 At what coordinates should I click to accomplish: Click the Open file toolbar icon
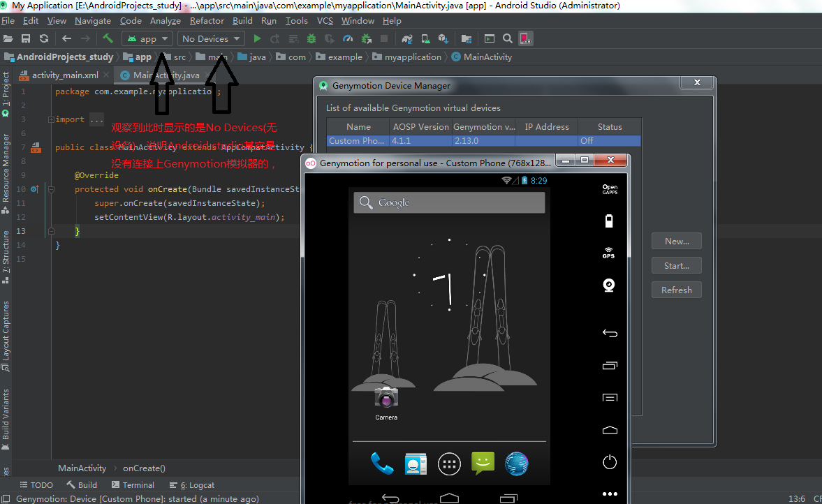(8, 38)
